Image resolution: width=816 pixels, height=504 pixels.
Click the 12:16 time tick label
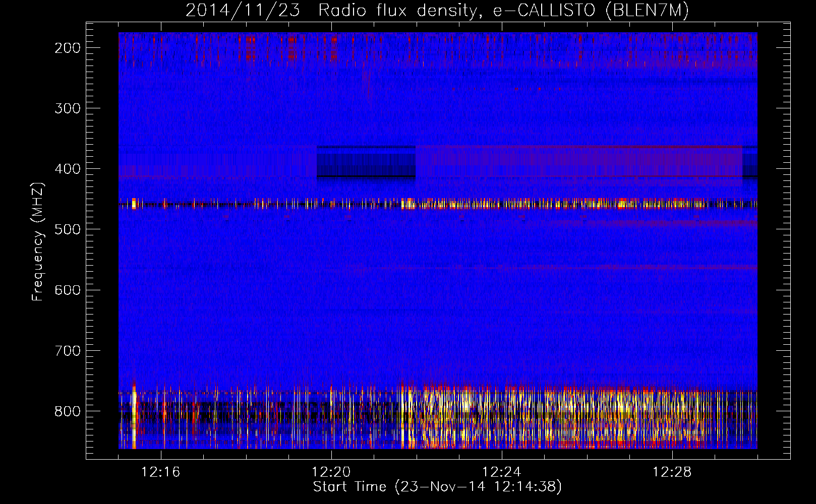(x=161, y=472)
